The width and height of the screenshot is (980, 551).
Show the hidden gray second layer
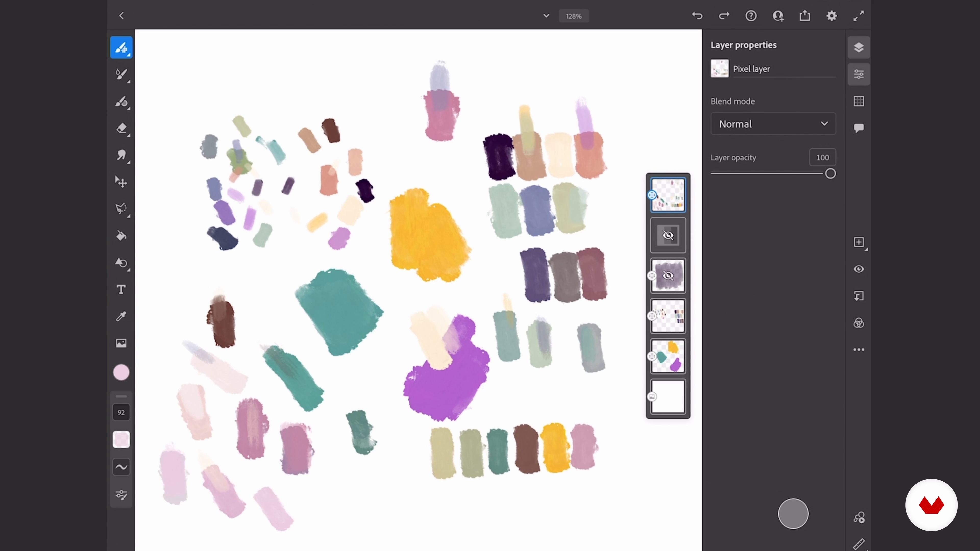click(x=668, y=235)
